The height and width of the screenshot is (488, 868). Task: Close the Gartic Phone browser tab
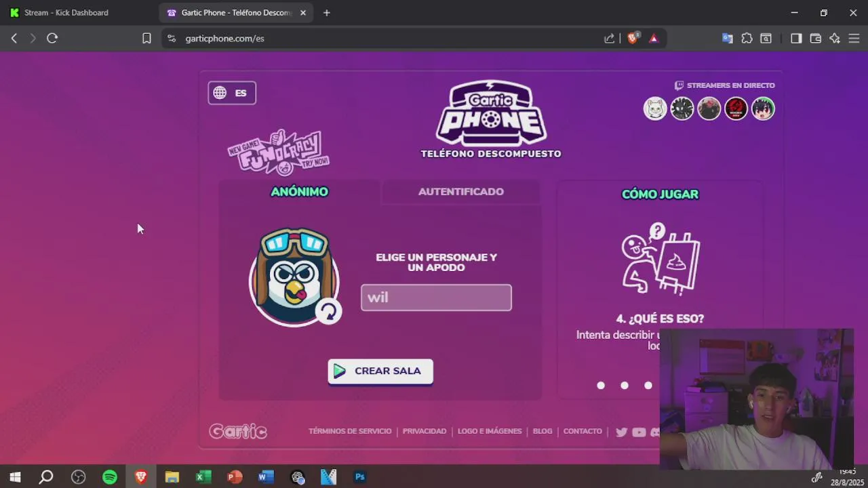click(303, 13)
